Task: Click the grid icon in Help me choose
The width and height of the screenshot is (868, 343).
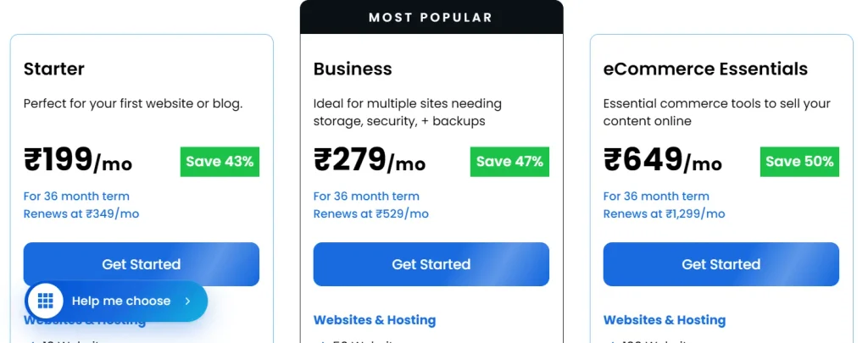Action: click(46, 301)
